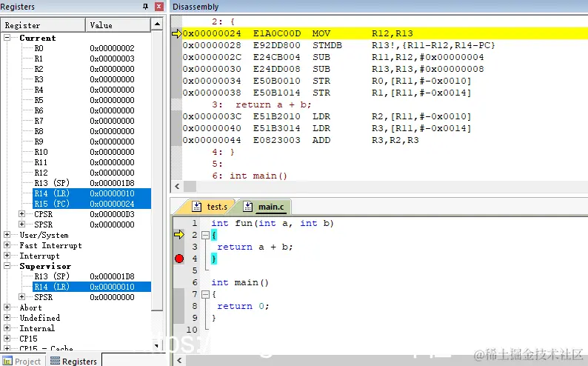
Task: Click the Register column header
Action: [x=43, y=25]
